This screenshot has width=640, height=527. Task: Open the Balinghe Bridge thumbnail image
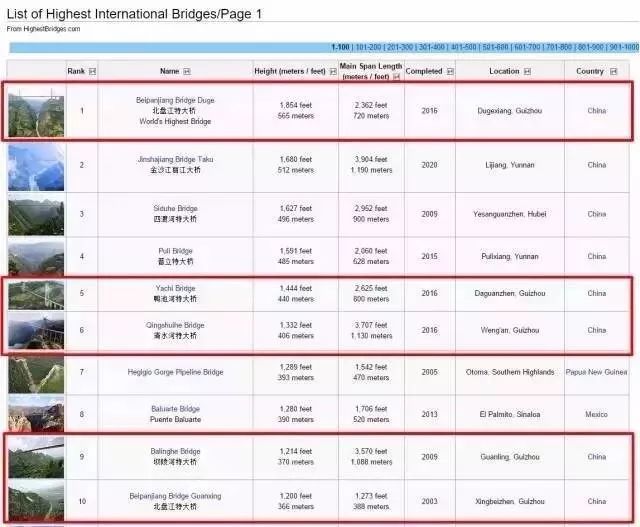click(x=35, y=458)
